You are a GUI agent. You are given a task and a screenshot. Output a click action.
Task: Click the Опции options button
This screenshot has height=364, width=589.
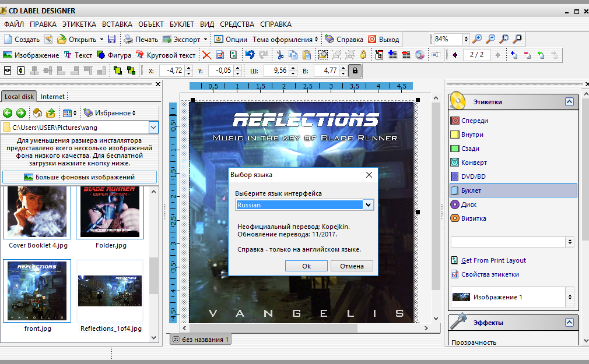[230, 40]
